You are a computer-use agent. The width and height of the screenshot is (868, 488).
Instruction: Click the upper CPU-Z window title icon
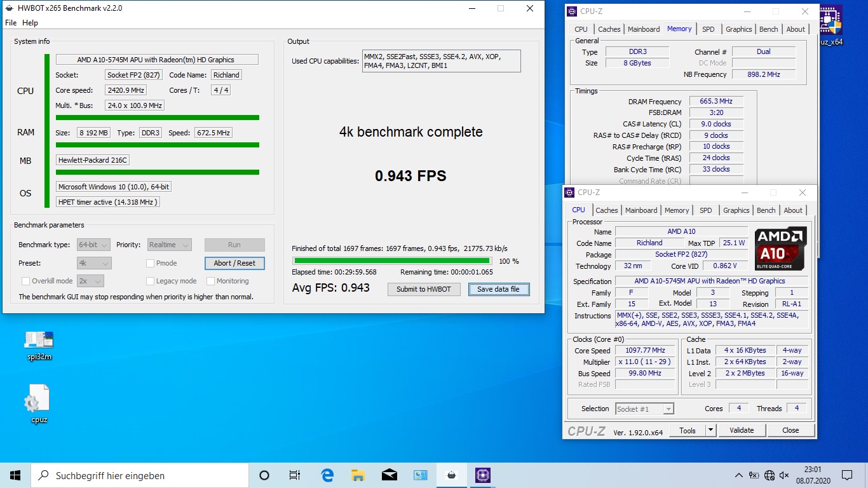pyautogui.click(x=571, y=11)
